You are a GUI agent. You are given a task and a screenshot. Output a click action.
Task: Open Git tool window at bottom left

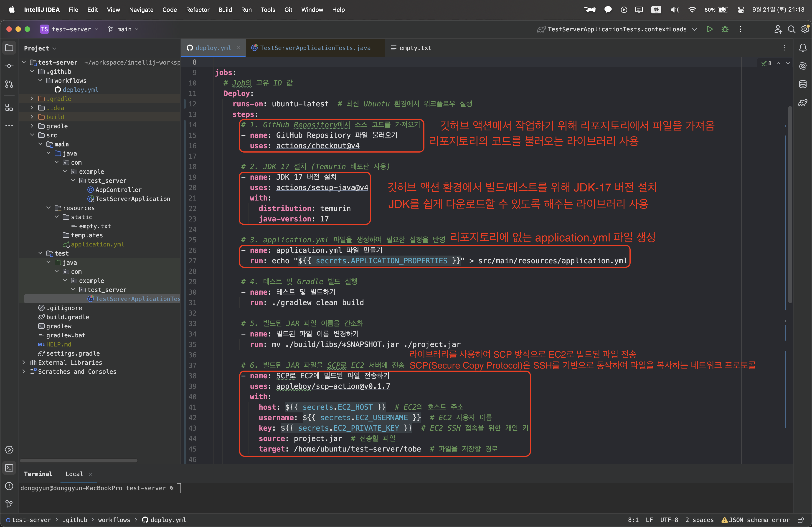click(x=9, y=504)
